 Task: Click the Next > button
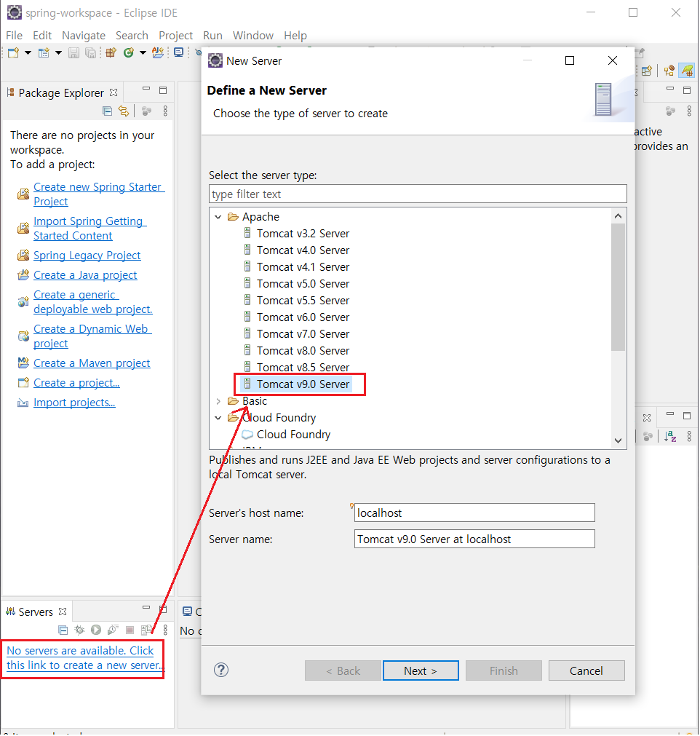coord(421,671)
